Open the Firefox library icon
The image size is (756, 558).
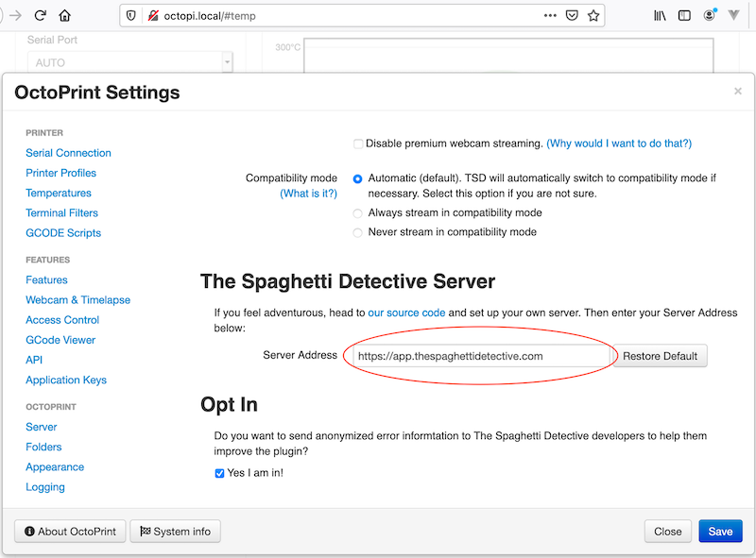[x=661, y=15]
